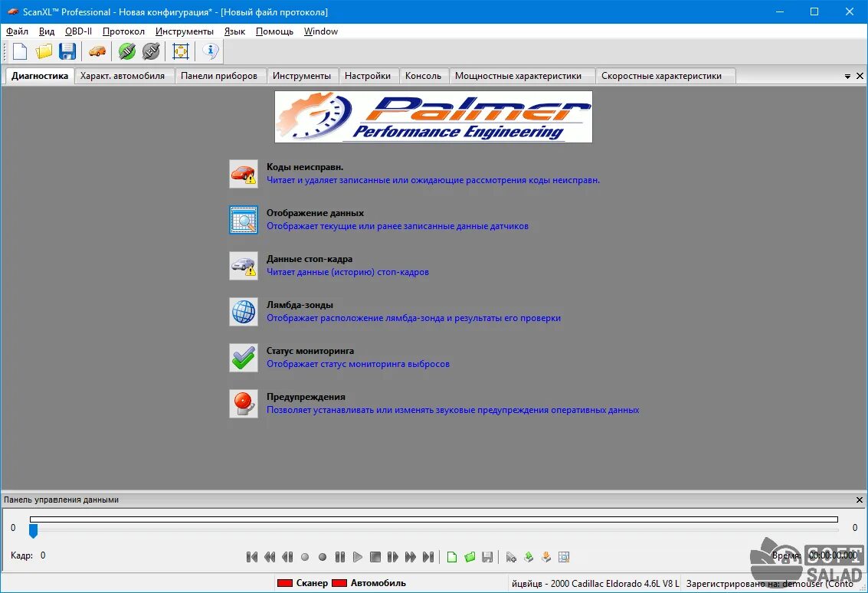The width and height of the screenshot is (868, 593).
Task: Disconnect using the gray plug icon
Action: coord(151,51)
